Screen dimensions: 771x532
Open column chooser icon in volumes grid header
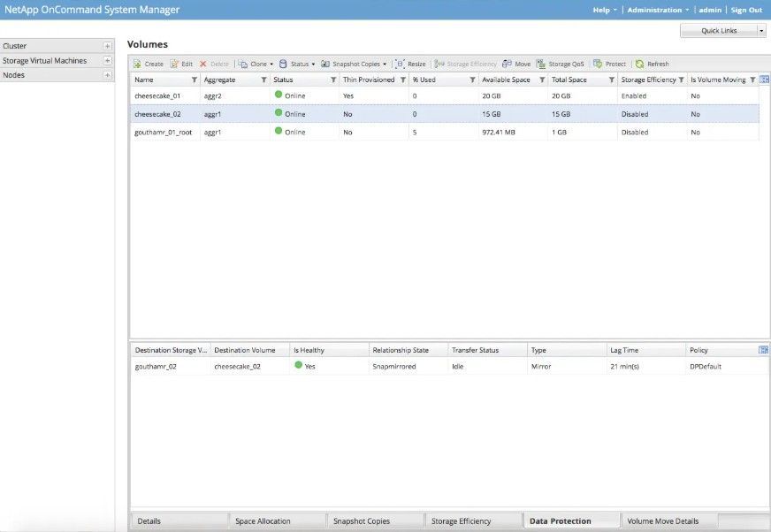pyautogui.click(x=764, y=80)
